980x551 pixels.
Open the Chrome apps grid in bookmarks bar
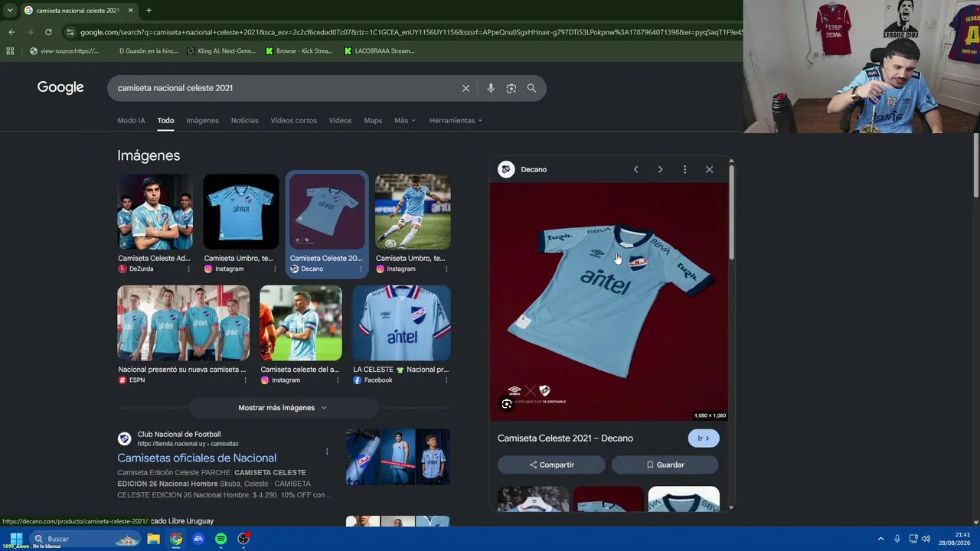pos(10,51)
